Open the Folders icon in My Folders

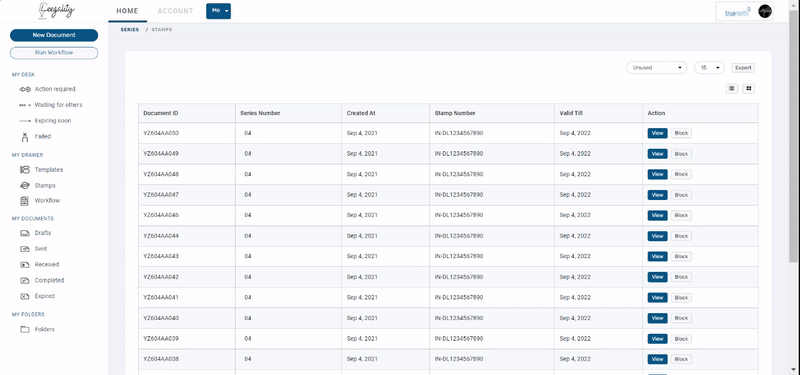25,330
